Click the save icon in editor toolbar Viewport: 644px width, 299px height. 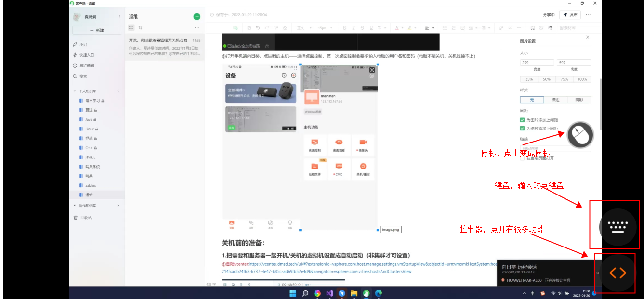click(249, 28)
